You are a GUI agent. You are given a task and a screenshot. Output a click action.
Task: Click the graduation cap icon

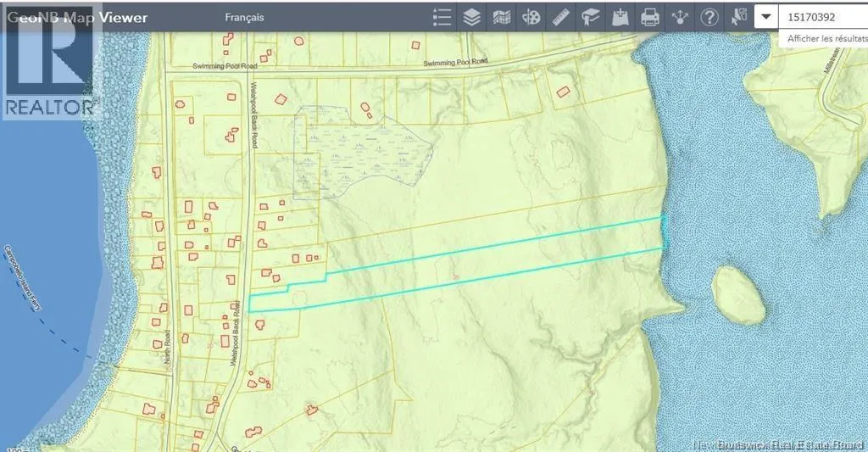point(591,17)
